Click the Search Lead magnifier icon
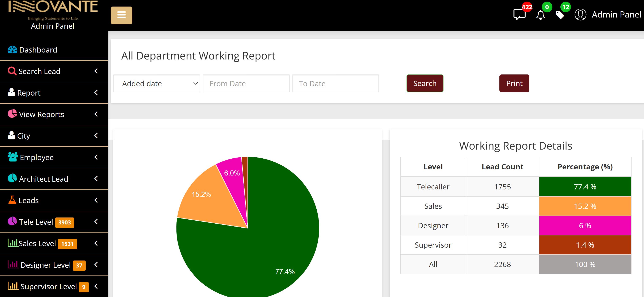This screenshot has width=644, height=297. (12, 71)
